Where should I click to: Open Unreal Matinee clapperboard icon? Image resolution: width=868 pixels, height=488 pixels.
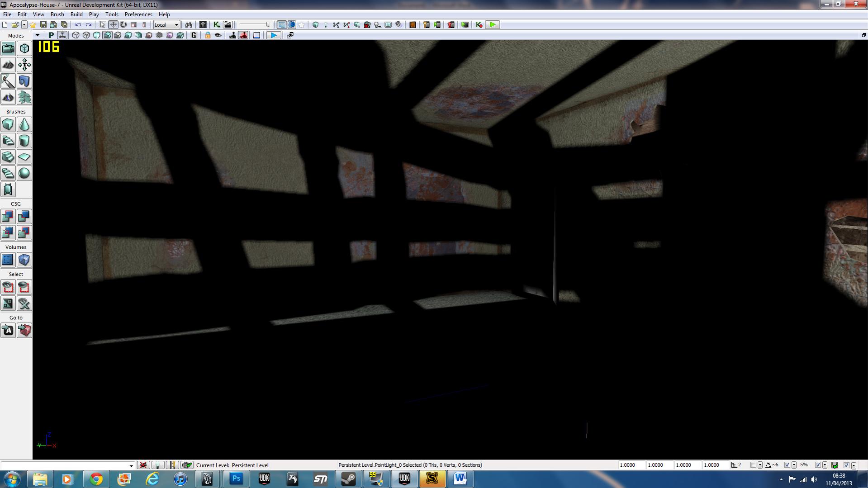[x=228, y=25]
